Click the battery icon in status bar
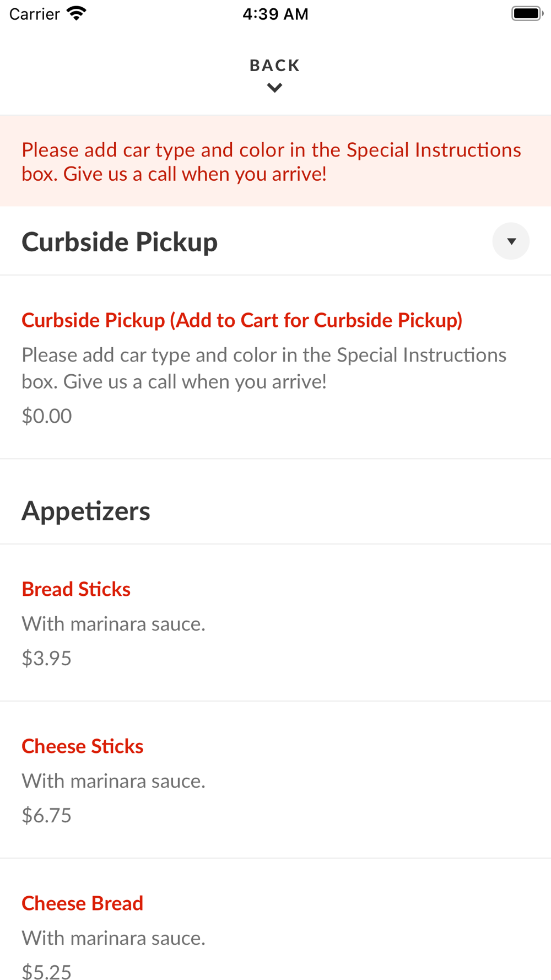This screenshot has width=551, height=980. (x=527, y=14)
